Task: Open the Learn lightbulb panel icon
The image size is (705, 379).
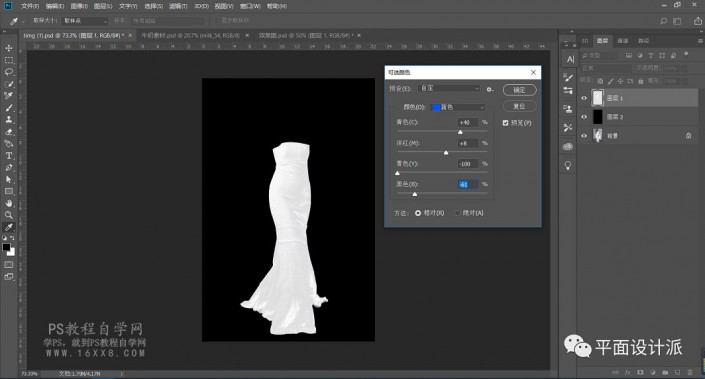Action: point(568,165)
